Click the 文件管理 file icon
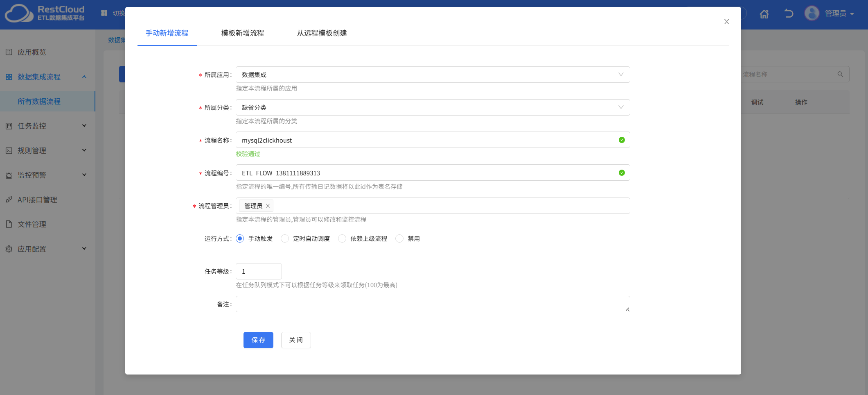Screen dimensions: 868x395 pyautogui.click(x=9, y=224)
